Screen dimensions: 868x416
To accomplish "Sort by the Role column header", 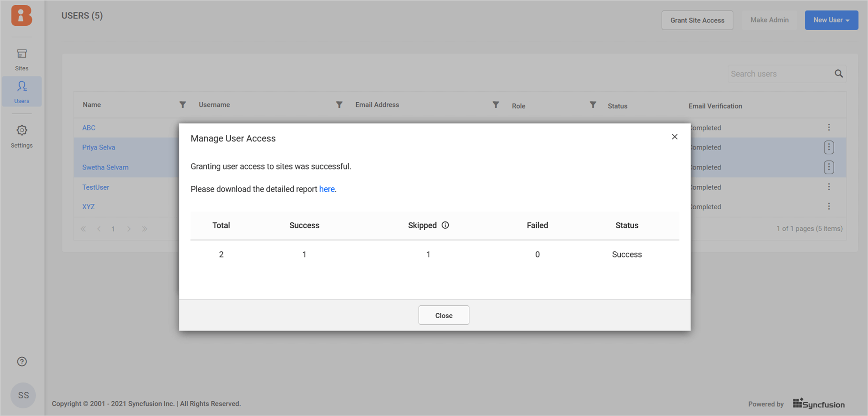I will (519, 106).
